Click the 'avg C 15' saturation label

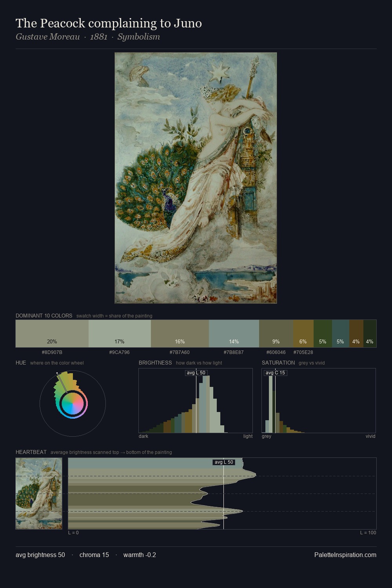coord(275,373)
